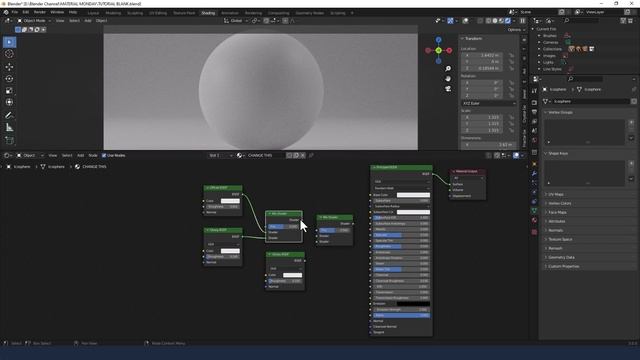This screenshot has width=640, height=360.
Task: Select the Measure tool
Action: (x=9, y=128)
